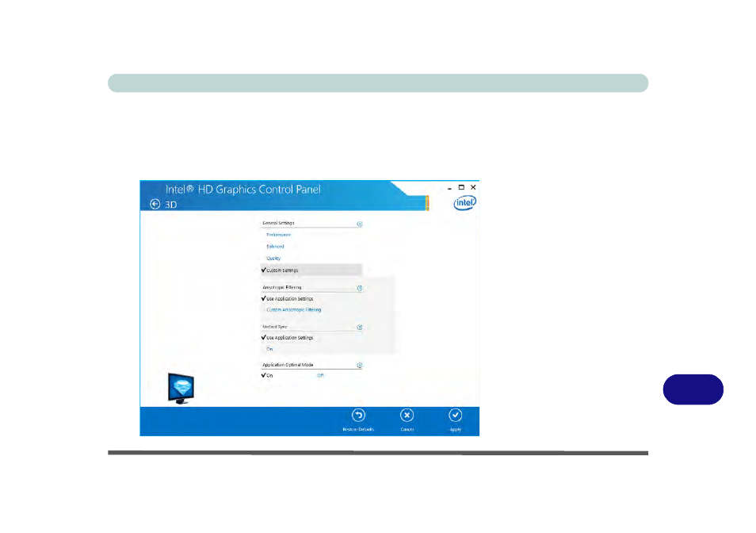Click the General Settings heading
Viewport: 756px width, 533px height.
[278, 224]
